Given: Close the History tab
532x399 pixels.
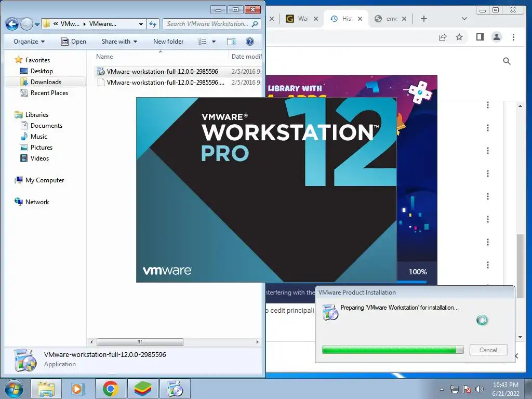Looking at the screenshot, I should (x=360, y=19).
